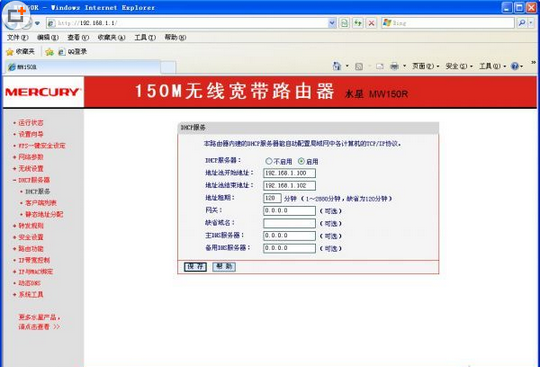Image resolution: width=541 pixels, height=367 pixels.
Task: Open the 工具(T) menu in menu bar
Action: point(145,37)
